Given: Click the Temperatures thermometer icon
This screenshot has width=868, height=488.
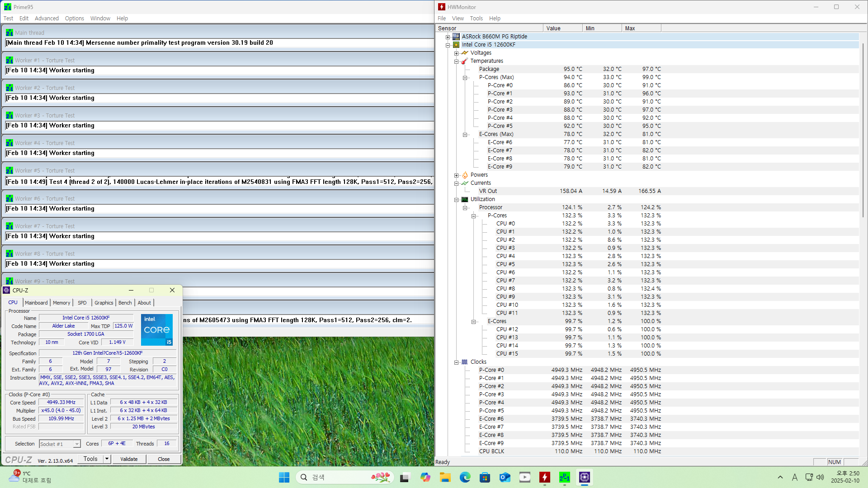Looking at the screenshot, I should point(465,61).
